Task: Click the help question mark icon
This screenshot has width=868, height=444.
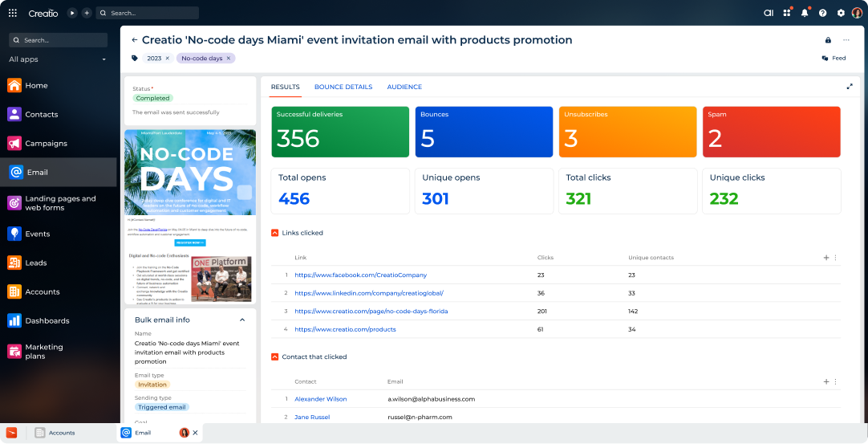Action: click(x=822, y=13)
